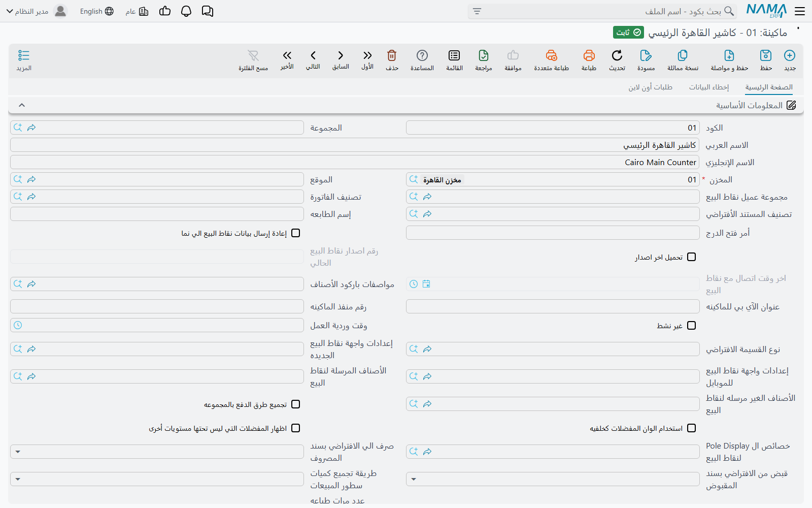This screenshot has width=812, height=508.
Task: Click the Approve (موافقة) thumbs-up icon
Action: tap(513, 55)
